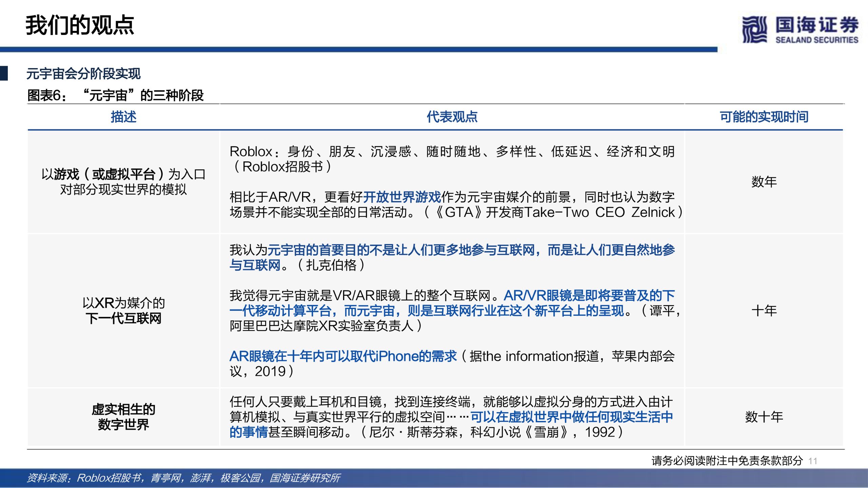Image resolution: width=868 pixels, height=488 pixels.
Task: Click the blue quote 元宇宙的首要目的不是让人们更多地参与互联网
Action: 401,250
